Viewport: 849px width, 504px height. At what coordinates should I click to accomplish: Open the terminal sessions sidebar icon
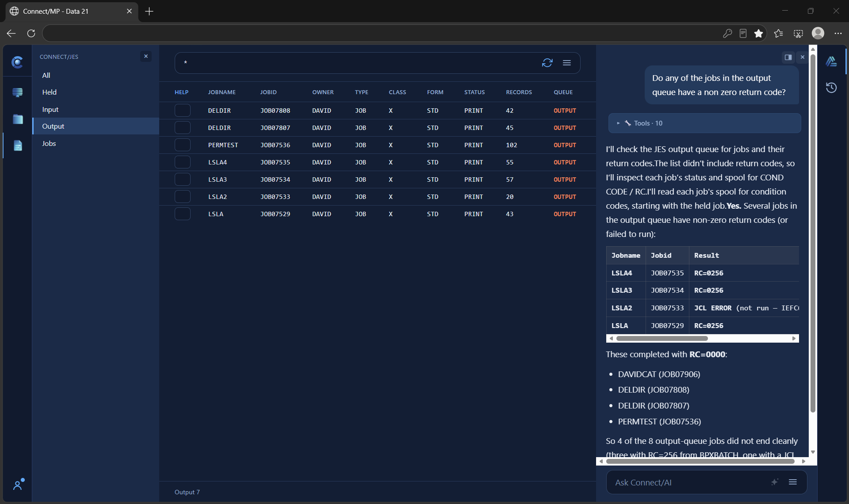(x=18, y=92)
